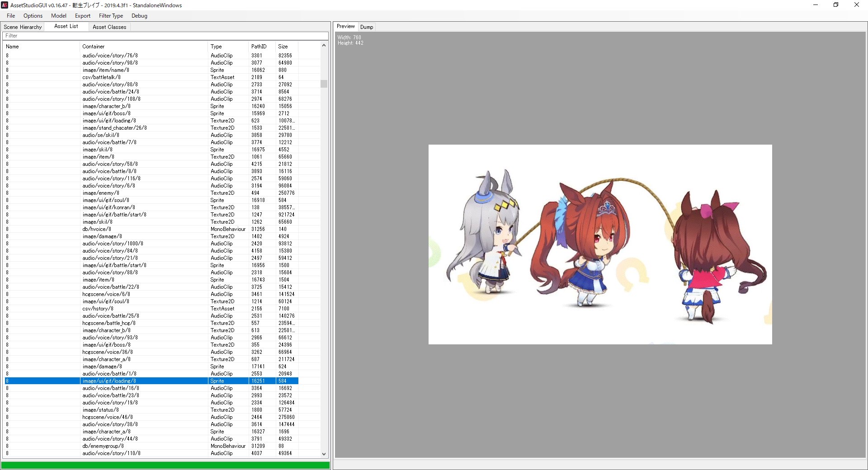Select row image/enemy/8
868x470 pixels.
point(151,193)
